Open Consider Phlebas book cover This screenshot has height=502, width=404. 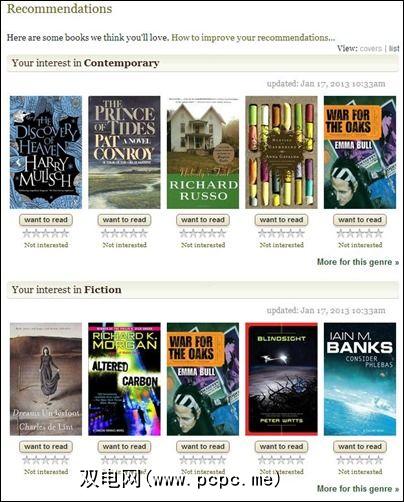pyautogui.click(x=360, y=379)
